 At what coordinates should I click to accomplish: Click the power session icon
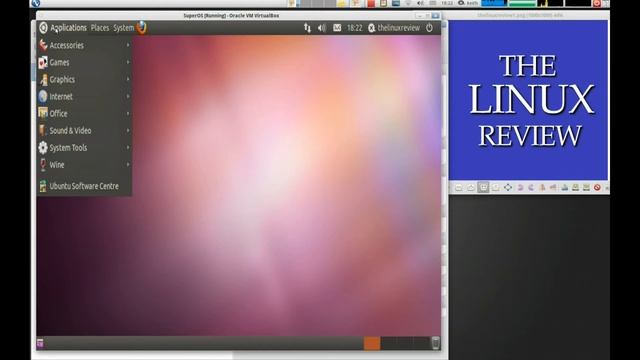[x=429, y=28]
